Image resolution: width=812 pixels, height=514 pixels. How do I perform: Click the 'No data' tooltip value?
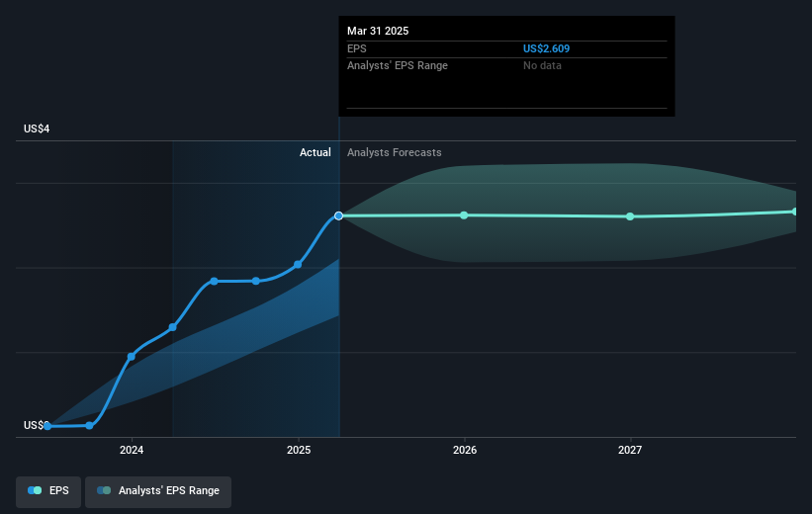click(x=542, y=66)
